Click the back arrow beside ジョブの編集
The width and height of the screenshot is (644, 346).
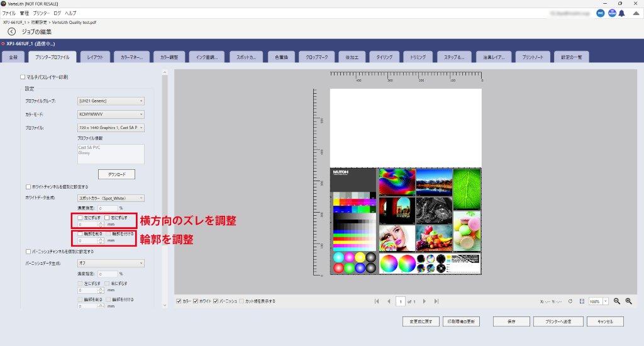11,31
